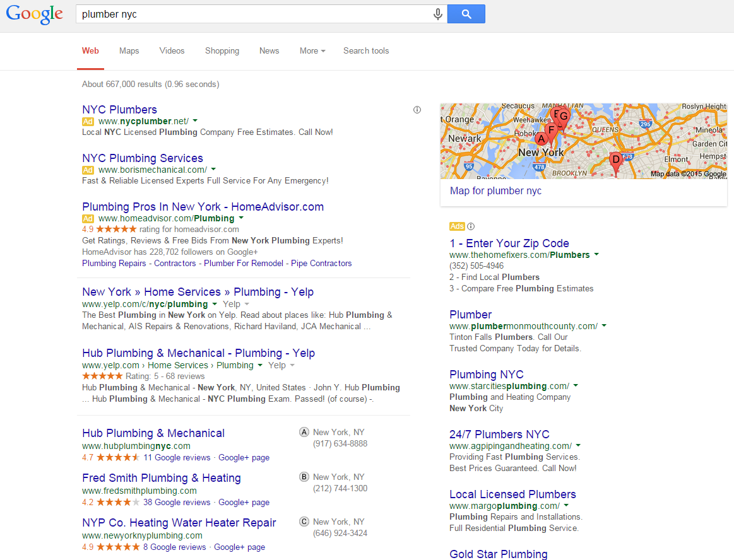The height and width of the screenshot is (560, 734).
Task: Open 8 Google reviews for NYP Co.
Action: point(175,547)
